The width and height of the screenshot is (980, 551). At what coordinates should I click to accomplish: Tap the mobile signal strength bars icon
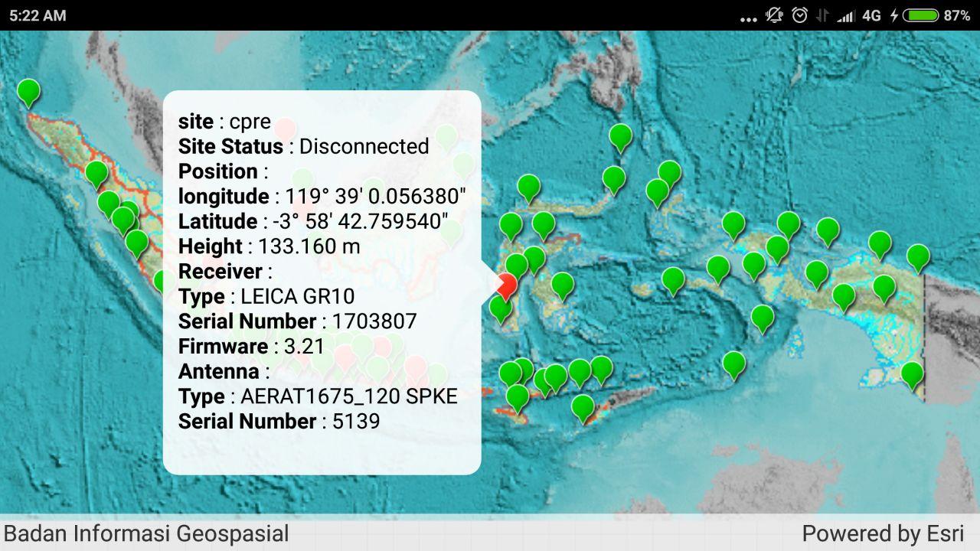(x=845, y=15)
